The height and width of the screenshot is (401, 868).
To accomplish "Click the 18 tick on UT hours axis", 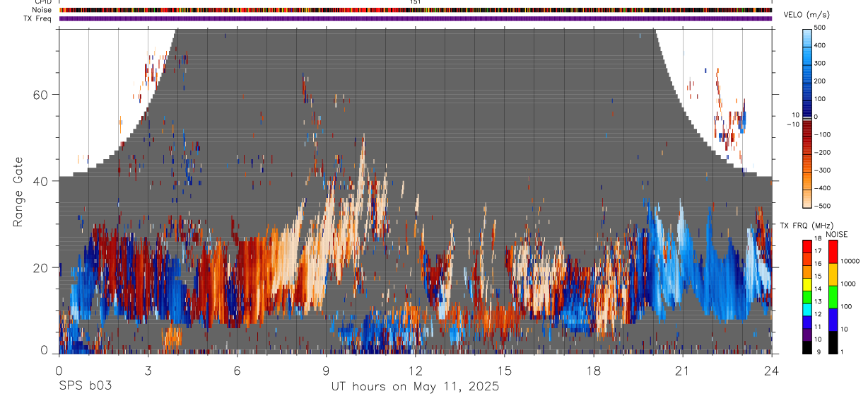I will point(594,369).
